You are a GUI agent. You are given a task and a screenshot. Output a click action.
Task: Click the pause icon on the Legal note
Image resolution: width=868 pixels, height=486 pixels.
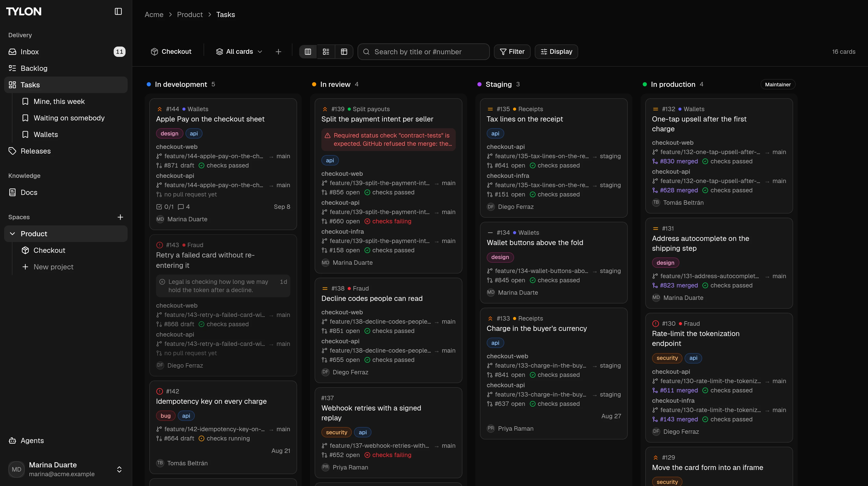[162, 282]
